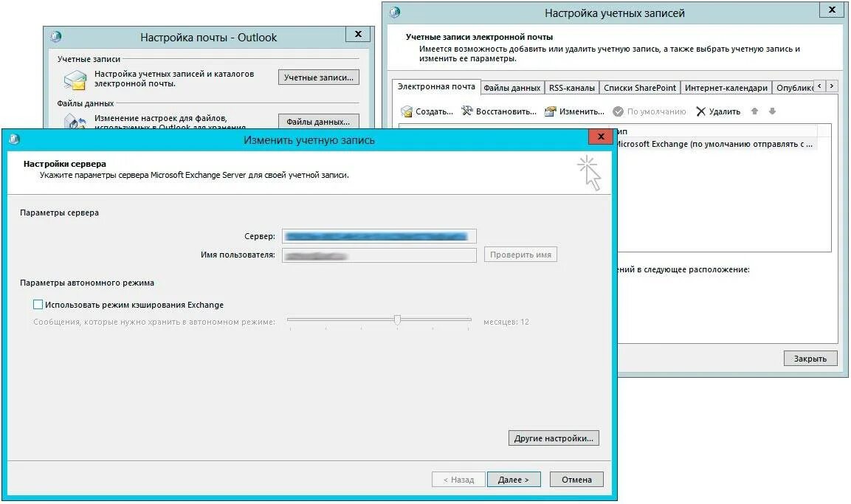Click Удалить label in accounts toolbar
851x504 pixels.
pyautogui.click(x=725, y=111)
